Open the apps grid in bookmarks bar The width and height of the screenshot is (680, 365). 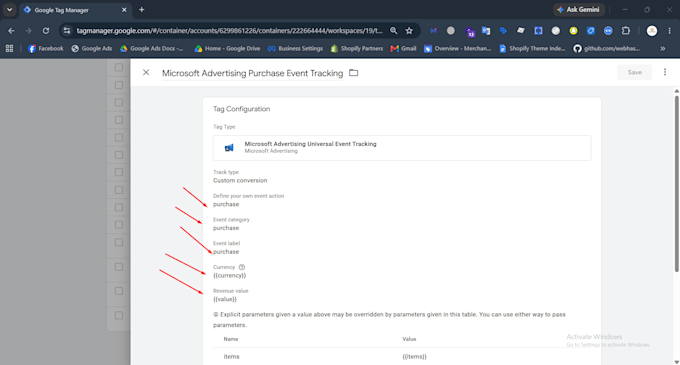pos(10,49)
